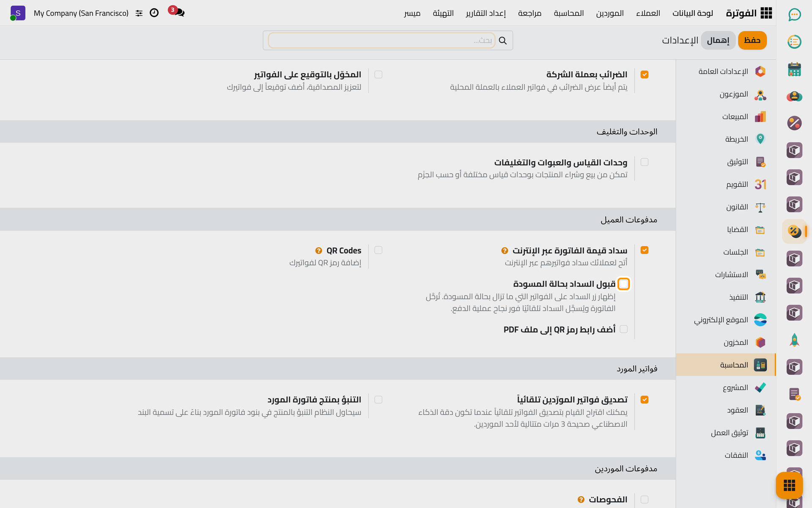Enable الفحوصات checkbox
Viewport: 812px width, 508px height.
point(645,500)
